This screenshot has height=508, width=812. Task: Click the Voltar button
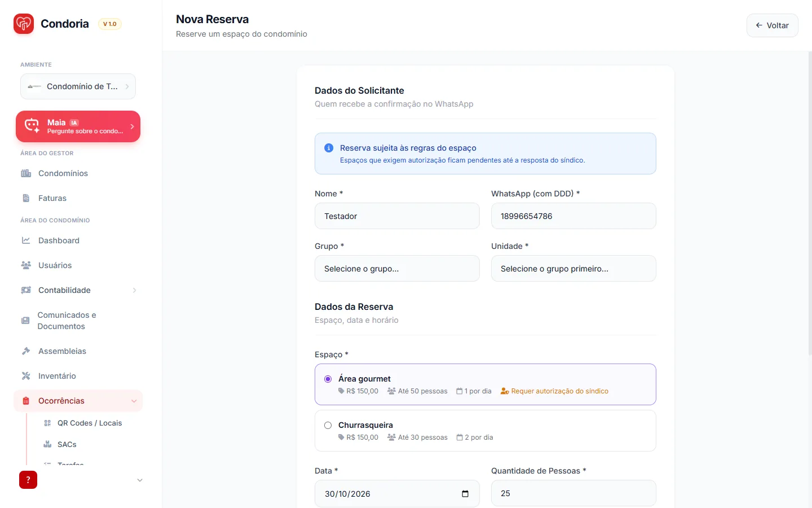pyautogui.click(x=772, y=25)
